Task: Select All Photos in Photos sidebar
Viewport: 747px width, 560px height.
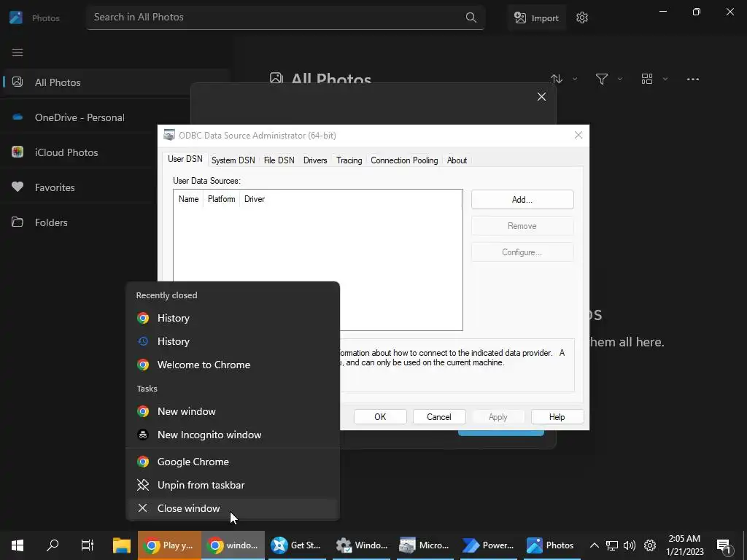Action: pyautogui.click(x=116, y=82)
